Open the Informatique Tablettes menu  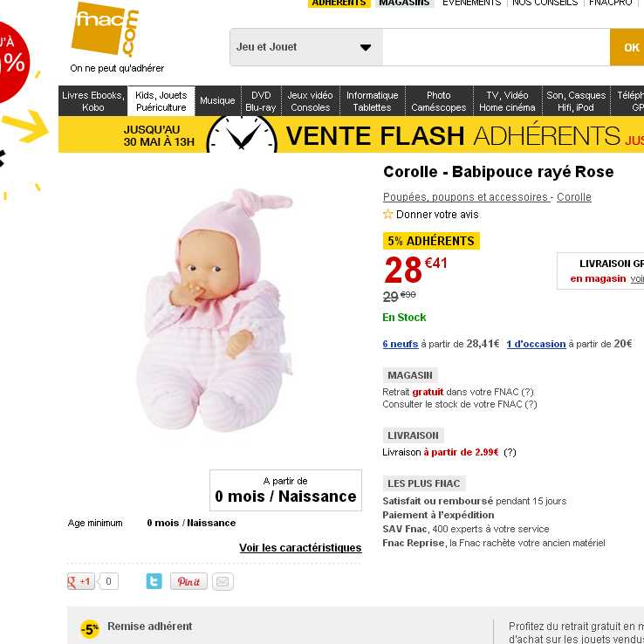[372, 101]
